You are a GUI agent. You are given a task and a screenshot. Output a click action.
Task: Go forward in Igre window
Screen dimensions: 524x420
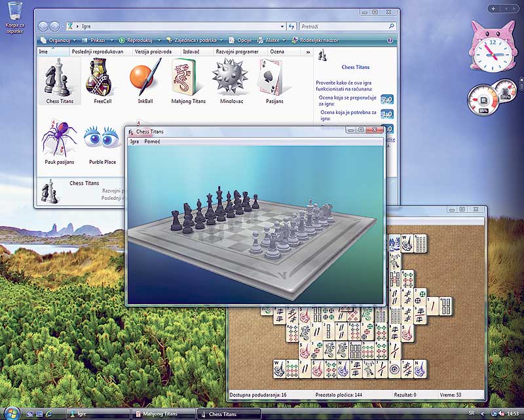[x=54, y=26]
